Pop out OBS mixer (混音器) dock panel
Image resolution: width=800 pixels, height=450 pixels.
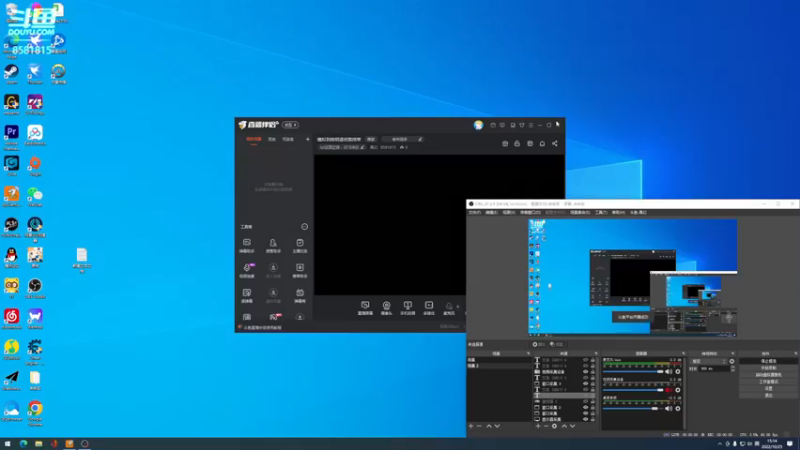tap(684, 353)
